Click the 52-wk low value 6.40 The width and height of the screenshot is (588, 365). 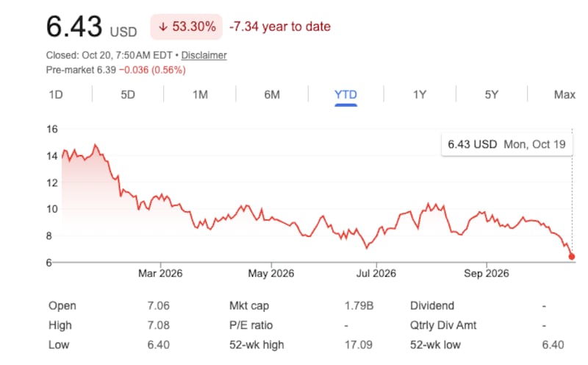coord(553,344)
